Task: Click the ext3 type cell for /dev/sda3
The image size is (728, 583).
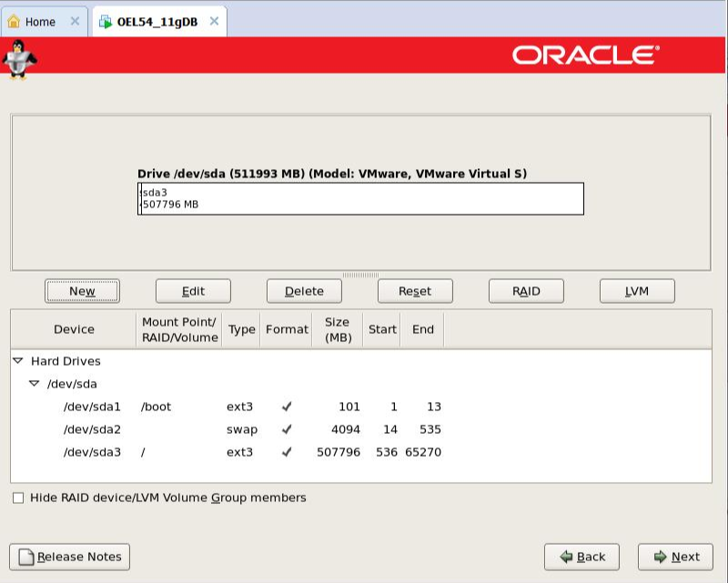Action: point(239,452)
